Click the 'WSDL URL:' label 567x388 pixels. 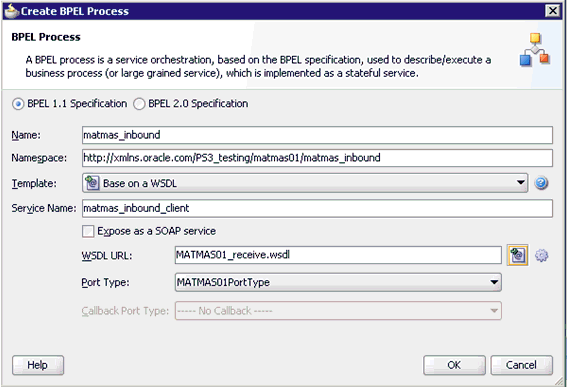(107, 256)
